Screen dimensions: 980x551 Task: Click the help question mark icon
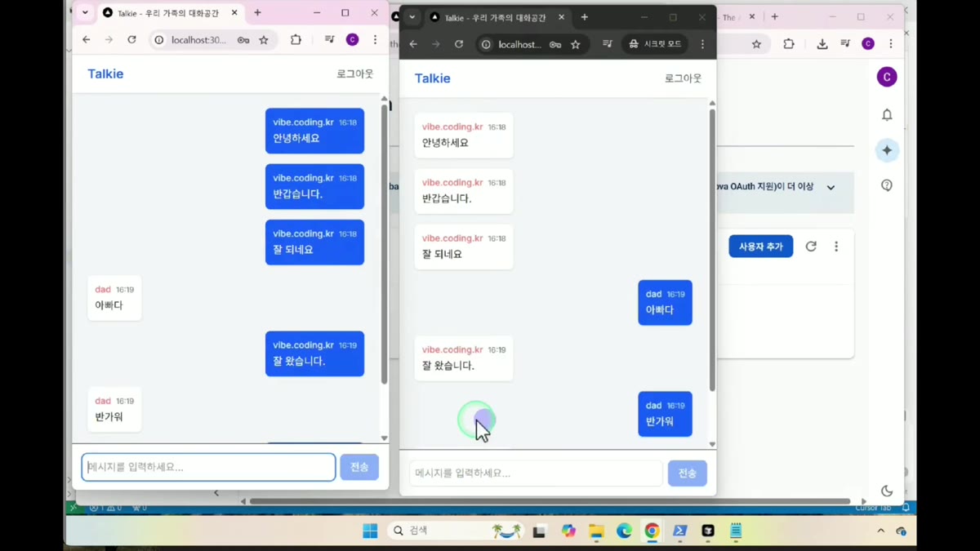tap(887, 185)
